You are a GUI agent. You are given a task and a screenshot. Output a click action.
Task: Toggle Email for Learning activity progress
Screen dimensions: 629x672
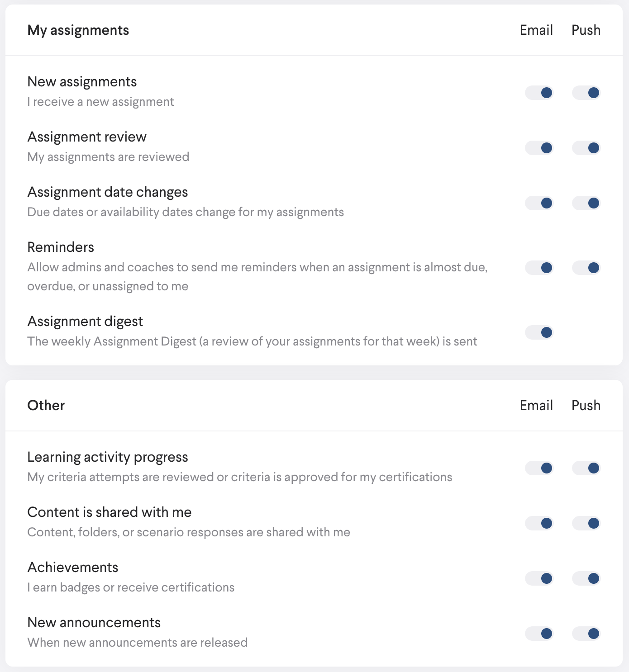539,468
